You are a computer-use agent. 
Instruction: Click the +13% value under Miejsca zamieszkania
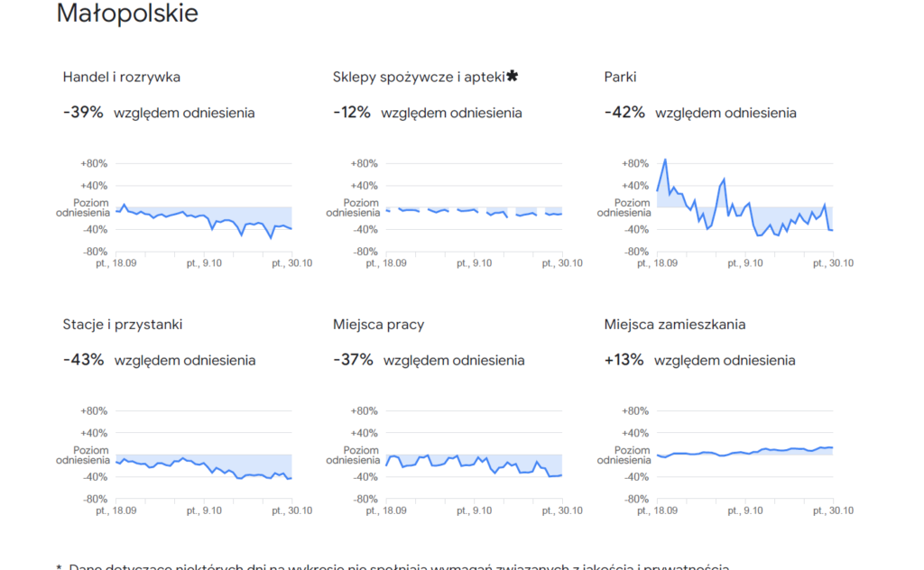624,360
